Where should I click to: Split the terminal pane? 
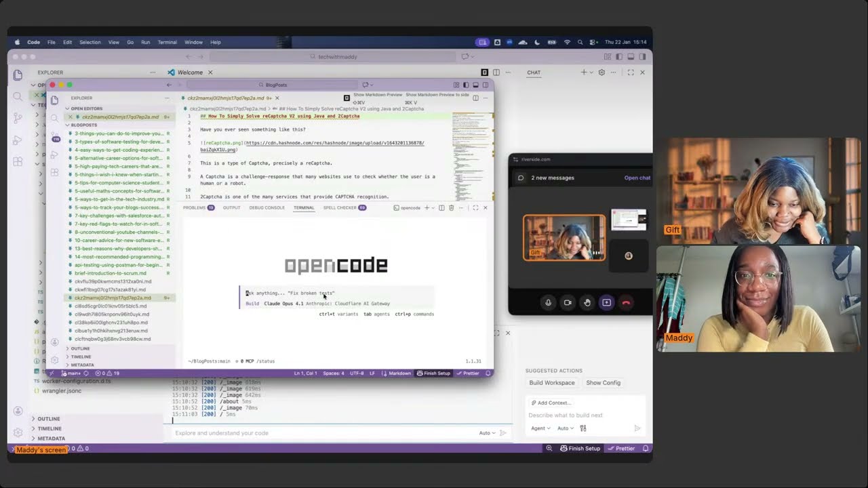[441, 207]
